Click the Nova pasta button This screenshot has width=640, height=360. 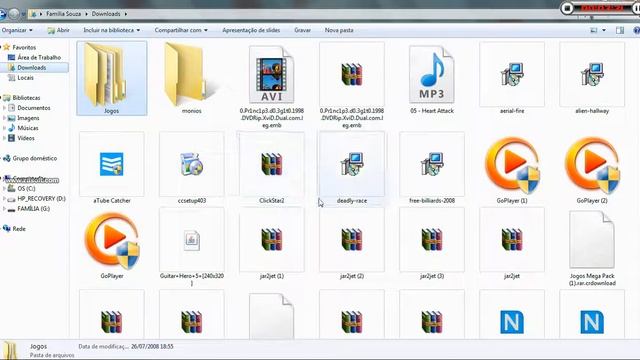[339, 30]
